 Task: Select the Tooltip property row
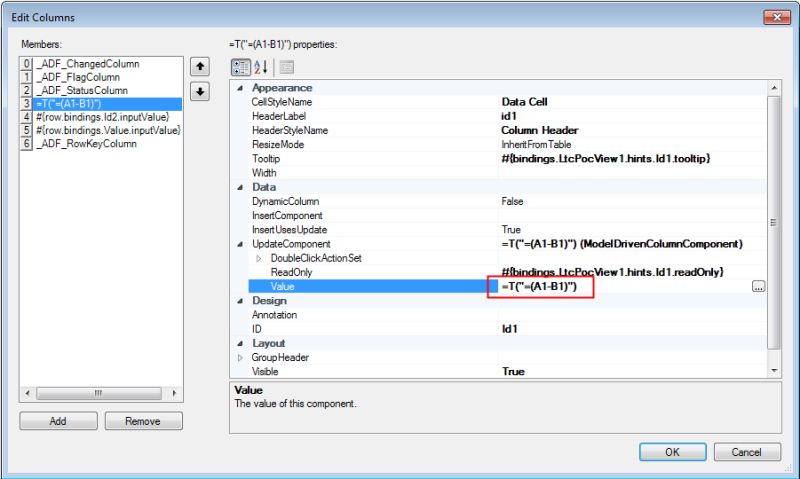[508, 159]
